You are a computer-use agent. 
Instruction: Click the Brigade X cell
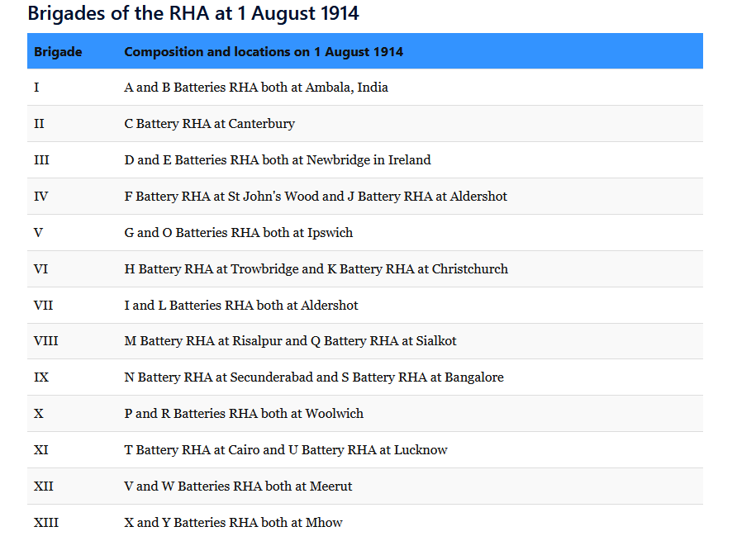click(x=39, y=414)
